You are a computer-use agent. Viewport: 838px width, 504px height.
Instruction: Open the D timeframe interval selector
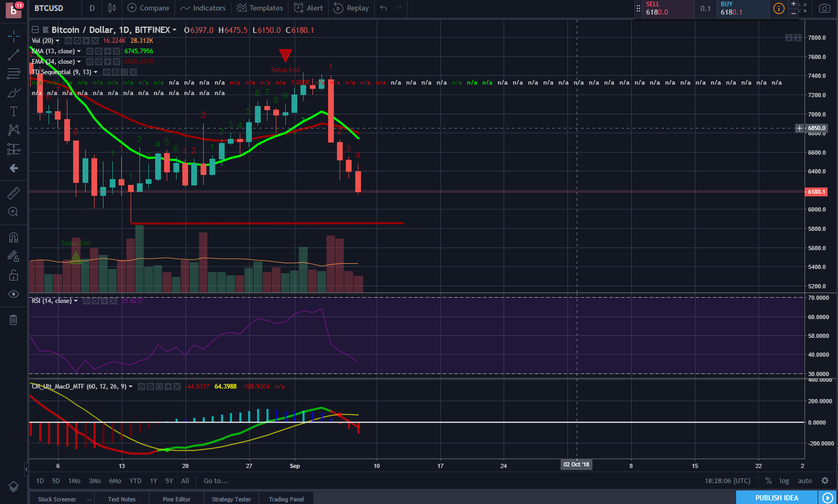[92, 8]
